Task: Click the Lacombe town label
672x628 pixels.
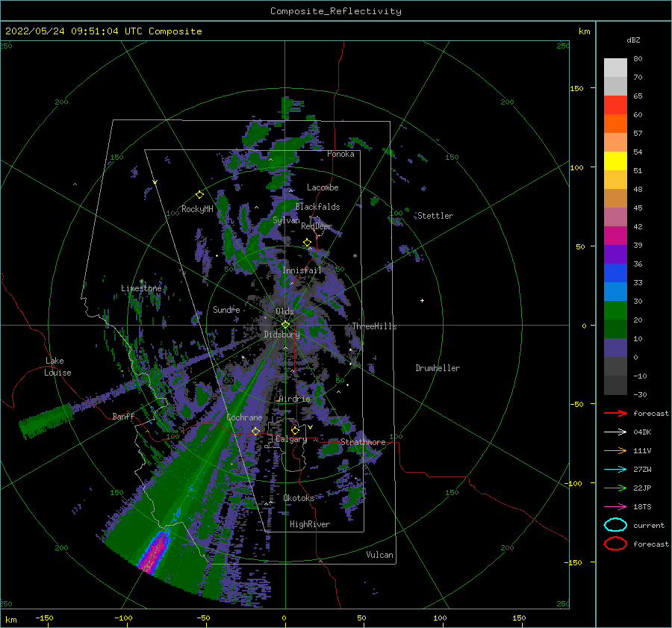Action: click(x=323, y=187)
